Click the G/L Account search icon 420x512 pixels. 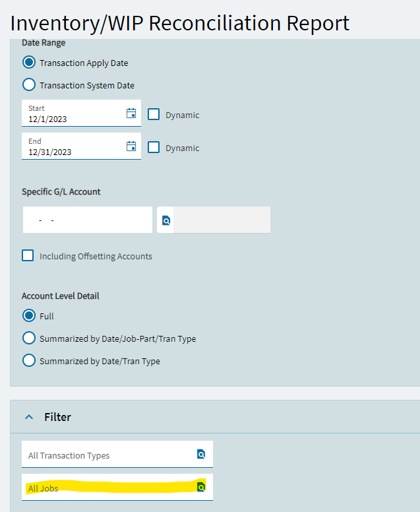point(166,220)
